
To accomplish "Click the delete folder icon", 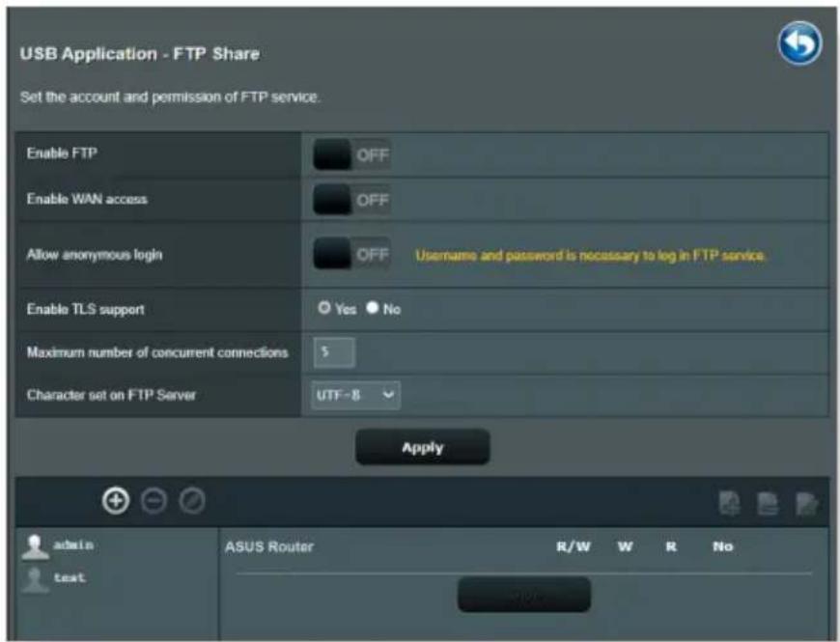I will pyautogui.click(x=768, y=503).
